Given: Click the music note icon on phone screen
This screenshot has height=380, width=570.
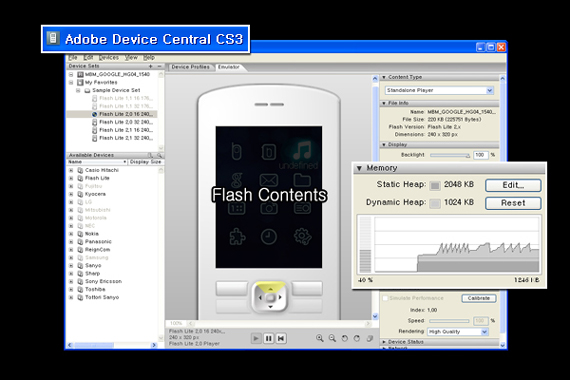Looking at the screenshot, I should pyautogui.click(x=302, y=150).
